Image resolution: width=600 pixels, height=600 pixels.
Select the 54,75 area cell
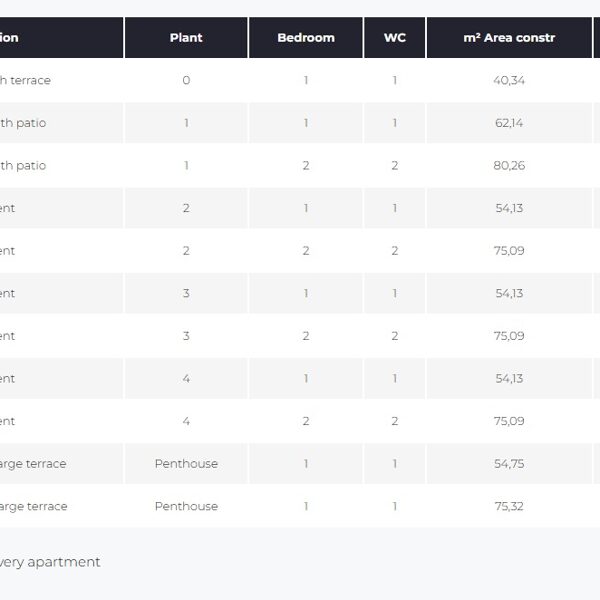pos(509,464)
